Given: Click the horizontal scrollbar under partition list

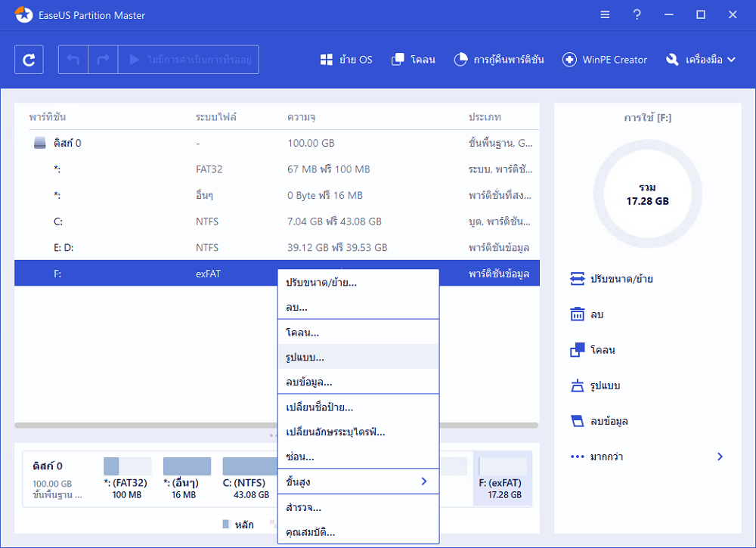Looking at the screenshot, I should coord(276,426).
